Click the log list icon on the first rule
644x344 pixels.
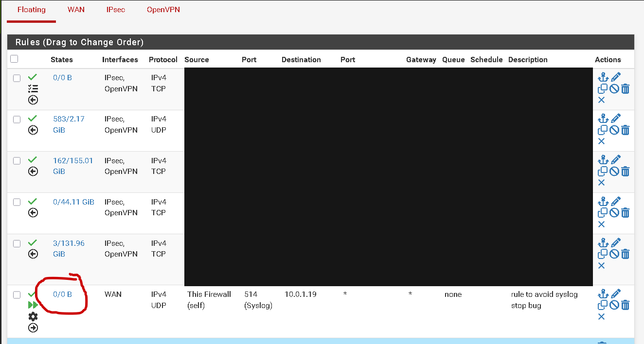pos(33,88)
